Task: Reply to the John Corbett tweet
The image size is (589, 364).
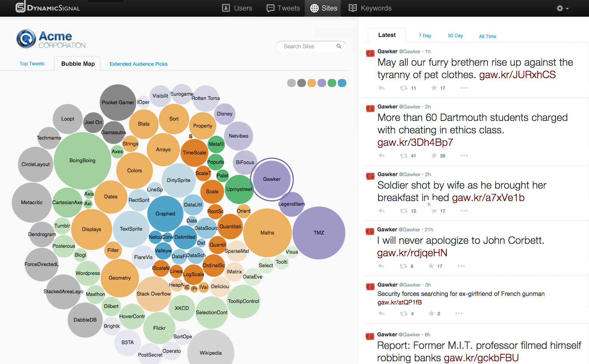Action: tap(381, 266)
